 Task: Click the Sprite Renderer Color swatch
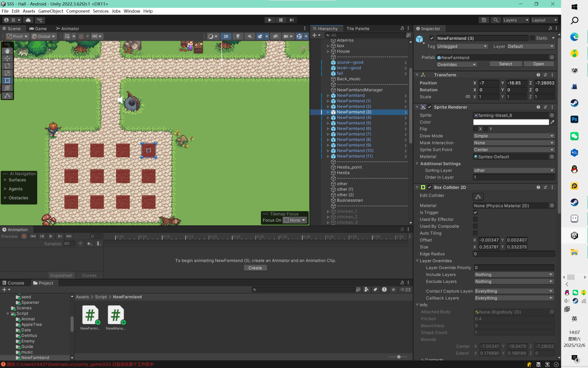(x=511, y=122)
